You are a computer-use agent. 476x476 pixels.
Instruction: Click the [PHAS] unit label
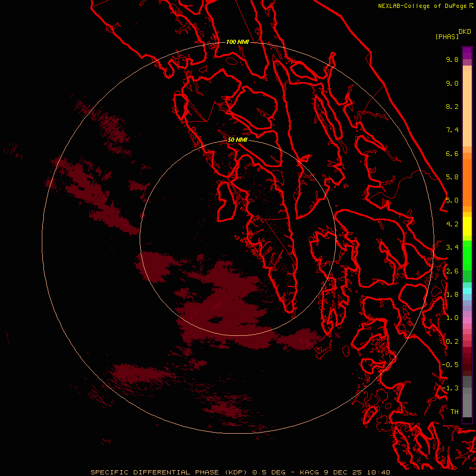pyautogui.click(x=447, y=37)
